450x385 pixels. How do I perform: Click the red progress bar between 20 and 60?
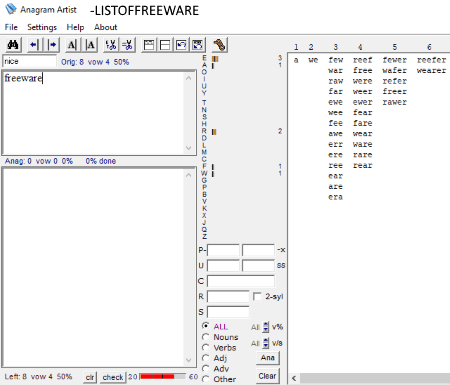point(163,377)
